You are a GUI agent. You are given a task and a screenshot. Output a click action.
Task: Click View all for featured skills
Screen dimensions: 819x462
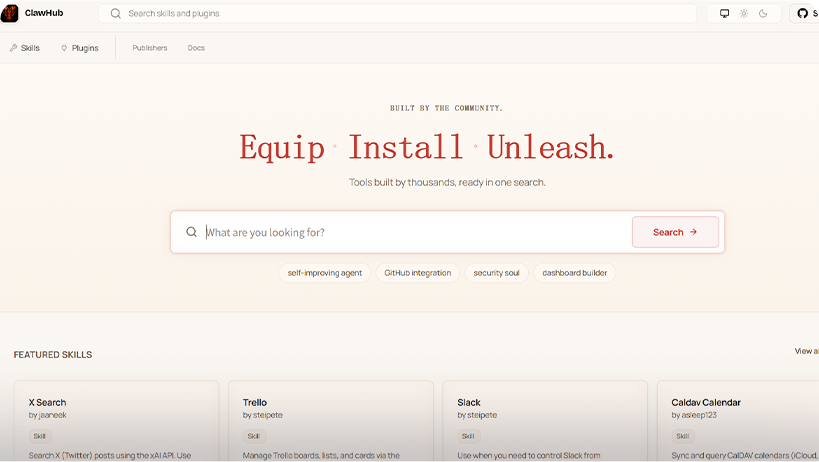click(x=806, y=351)
